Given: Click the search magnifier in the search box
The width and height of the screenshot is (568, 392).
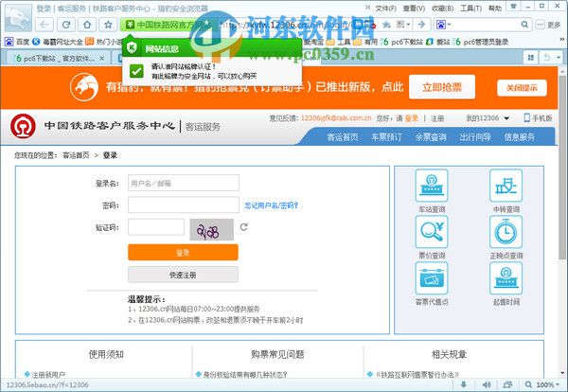Looking at the screenshot, I should point(524,25).
